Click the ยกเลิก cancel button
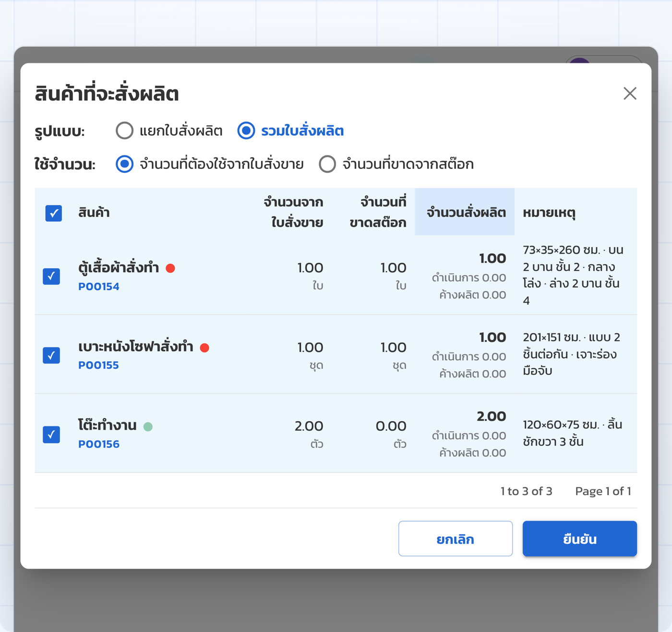Viewport: 672px width, 632px height. pyautogui.click(x=456, y=539)
